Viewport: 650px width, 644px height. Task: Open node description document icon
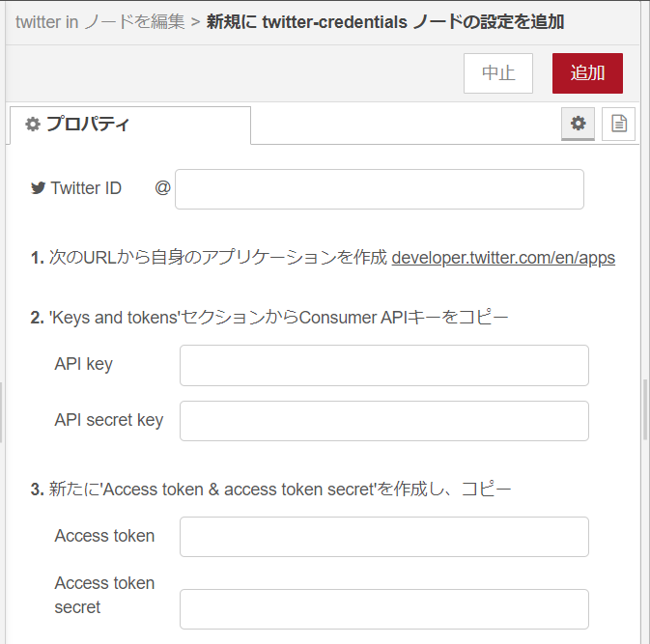pyautogui.click(x=618, y=124)
